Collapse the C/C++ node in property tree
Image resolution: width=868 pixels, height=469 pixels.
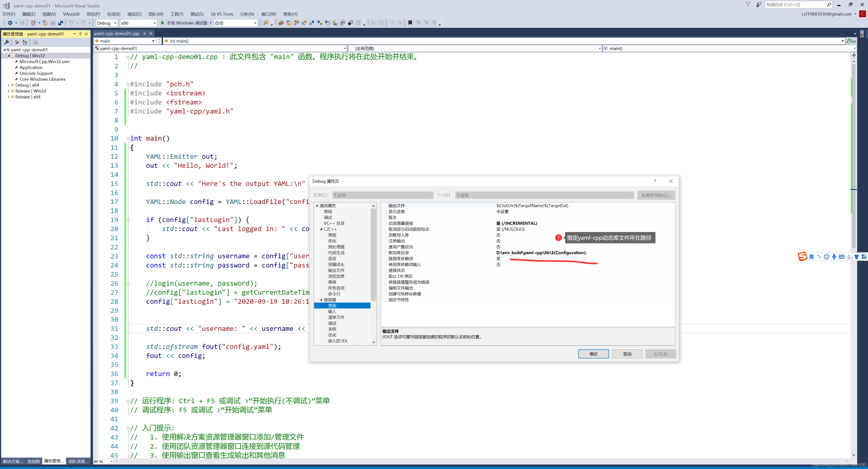point(321,229)
